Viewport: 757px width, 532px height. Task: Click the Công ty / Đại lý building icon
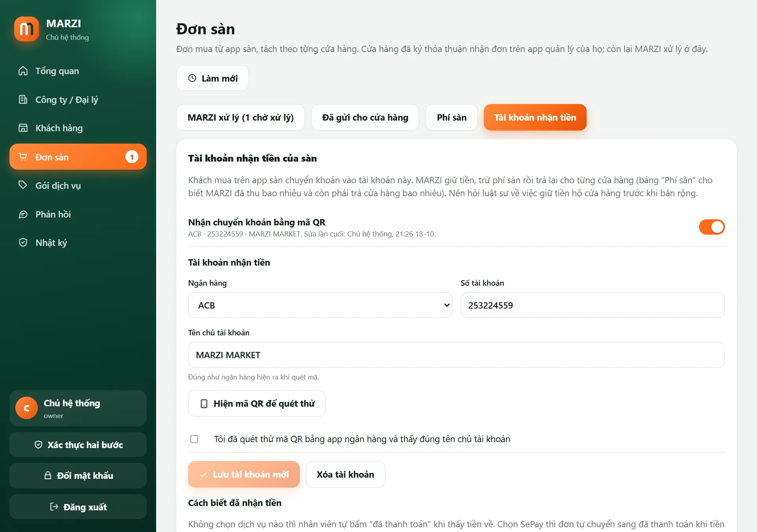tap(23, 99)
